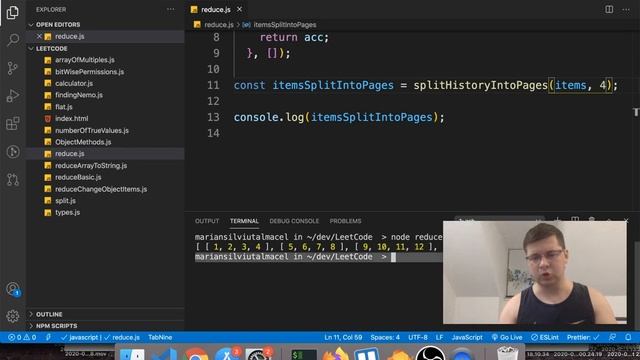Viewport: 640px width, 360px height.
Task: Open the Manage gear icon
Action: (13, 316)
